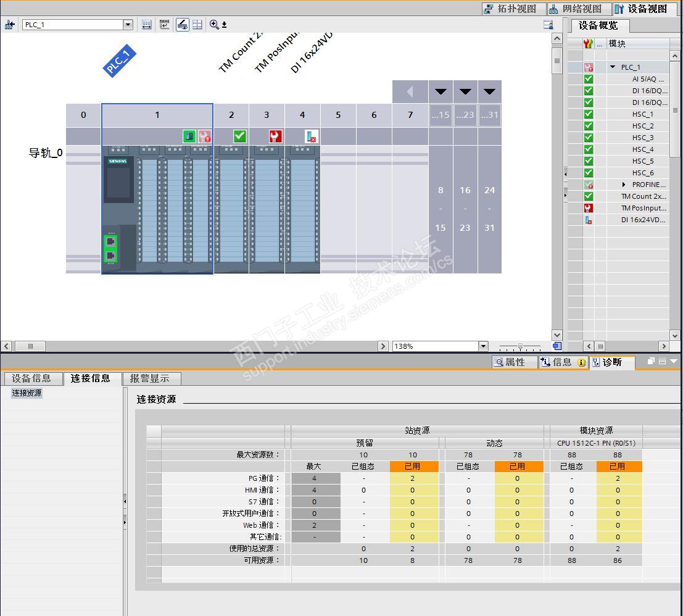Collapse inspector window with down triangle
The height and width of the screenshot is (616, 683).
click(x=674, y=361)
